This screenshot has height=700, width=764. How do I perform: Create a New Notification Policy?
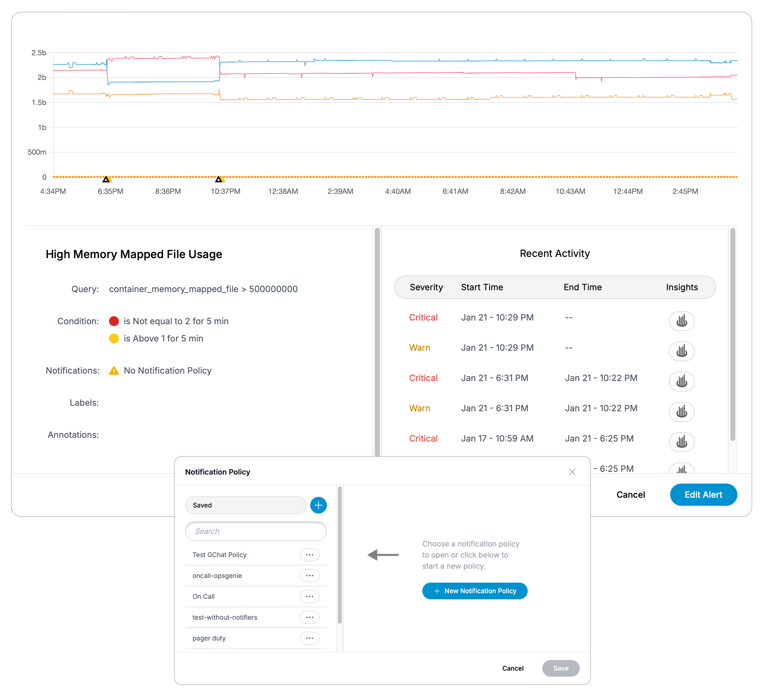pyautogui.click(x=474, y=591)
